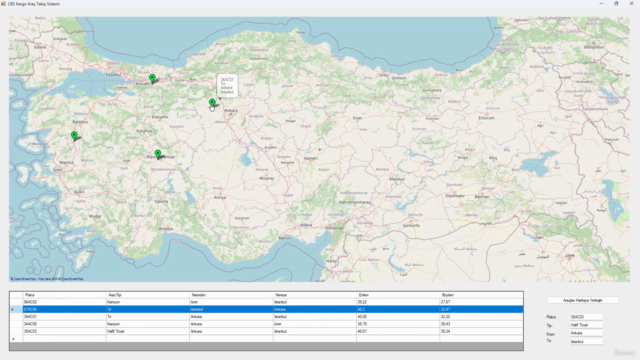This screenshot has width=640, height=360.
Task: Minimize the CBS Kargo window
Action: tap(601, 3)
